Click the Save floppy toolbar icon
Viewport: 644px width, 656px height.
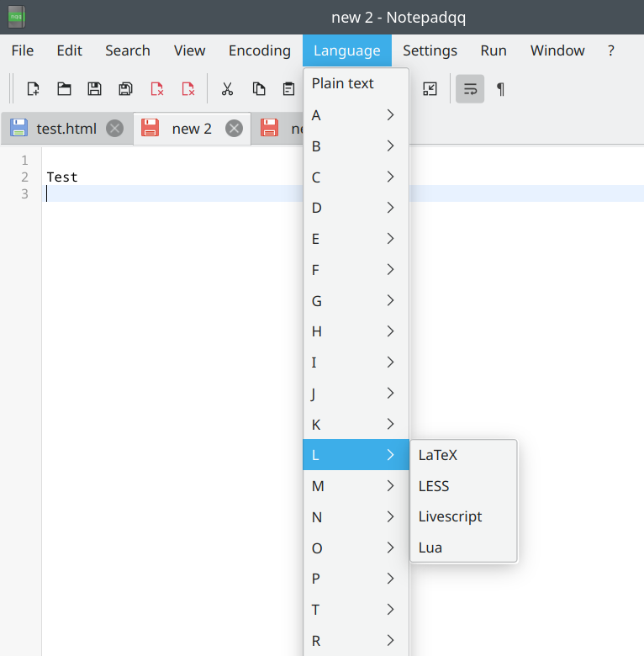(x=94, y=89)
